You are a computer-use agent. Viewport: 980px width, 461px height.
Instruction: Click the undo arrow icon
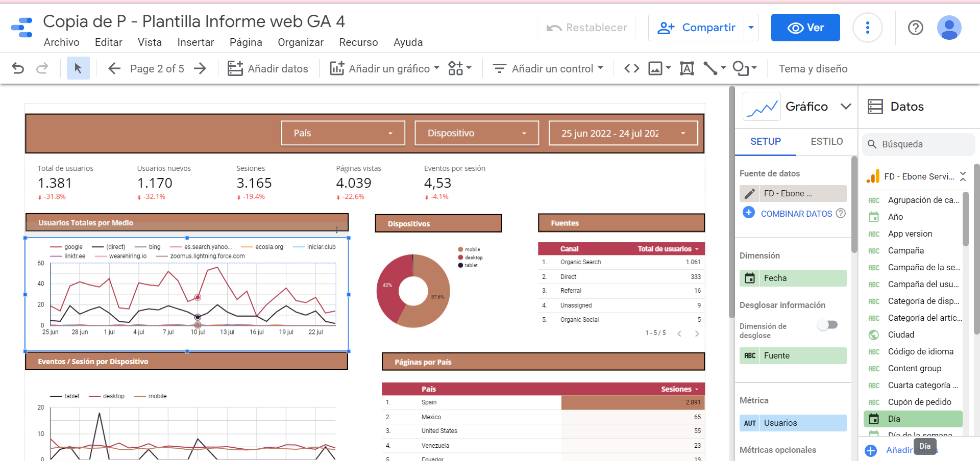18,68
